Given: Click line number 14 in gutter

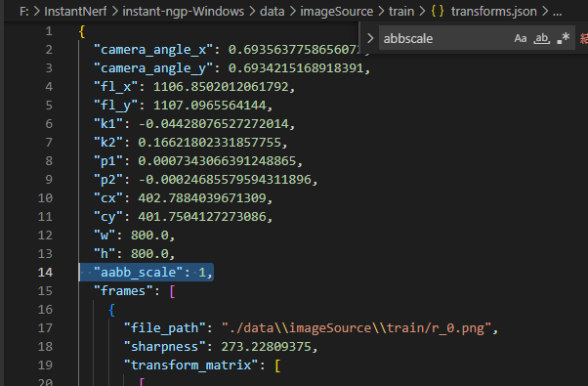Looking at the screenshot, I should pos(45,272).
